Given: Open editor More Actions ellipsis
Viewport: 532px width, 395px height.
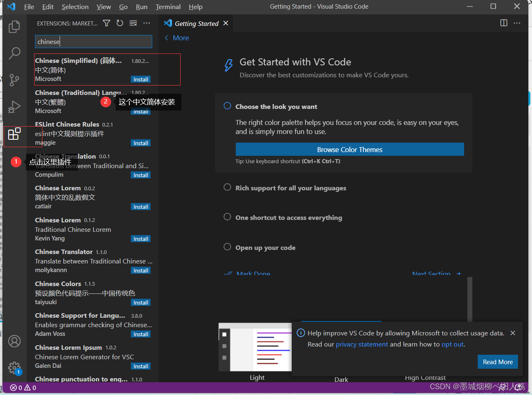Looking at the screenshot, I should pyautogui.click(x=517, y=23).
